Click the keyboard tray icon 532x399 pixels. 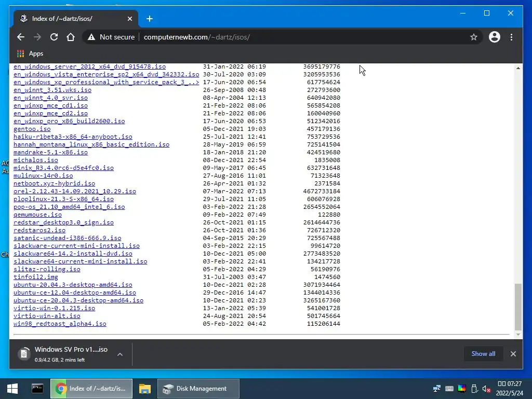tap(449, 389)
